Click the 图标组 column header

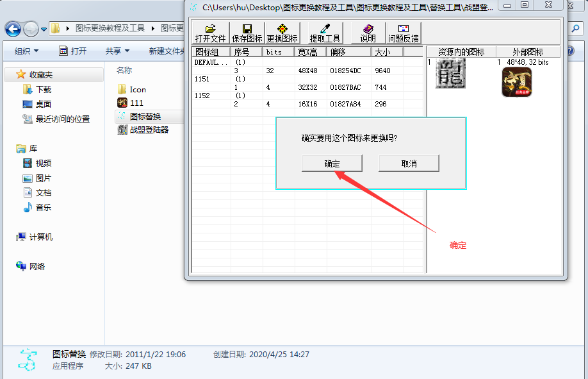[211, 52]
